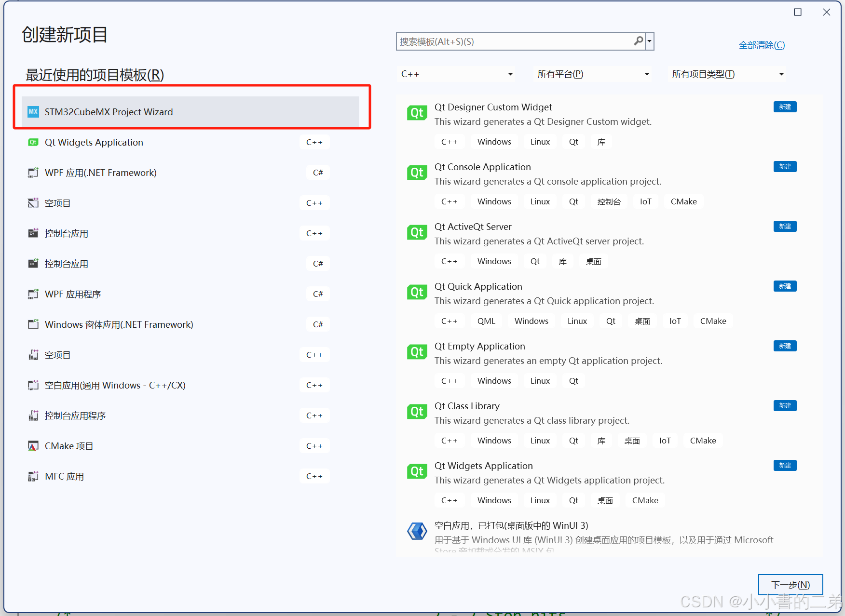Click the Qt icon beside Qt Console Application

point(417,172)
